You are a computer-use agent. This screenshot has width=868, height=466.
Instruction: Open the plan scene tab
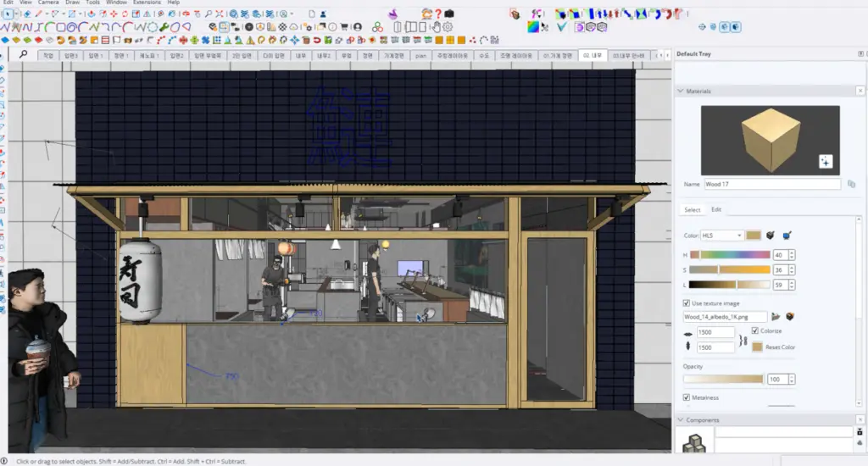click(420, 56)
